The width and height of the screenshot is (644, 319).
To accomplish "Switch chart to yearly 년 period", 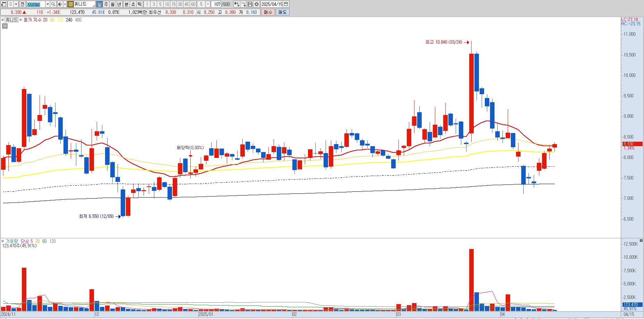I will (x=119, y=4).
